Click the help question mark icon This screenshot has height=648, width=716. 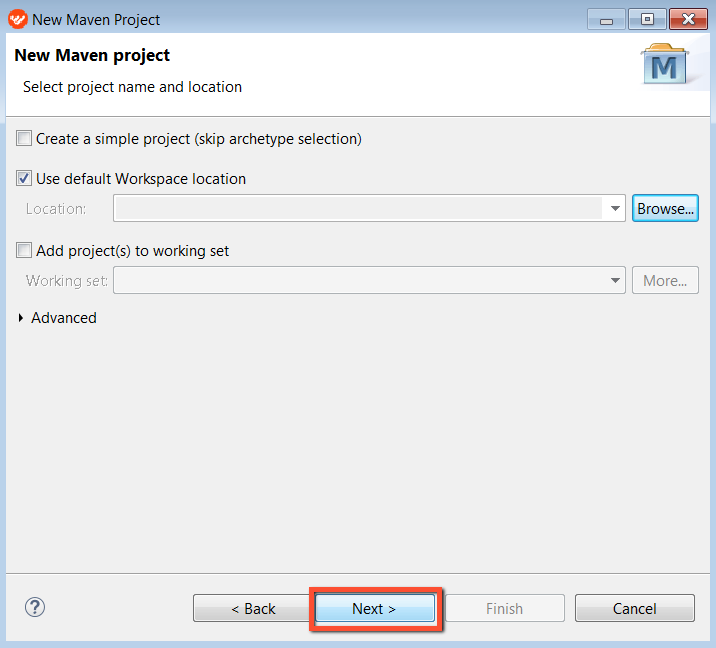point(35,607)
